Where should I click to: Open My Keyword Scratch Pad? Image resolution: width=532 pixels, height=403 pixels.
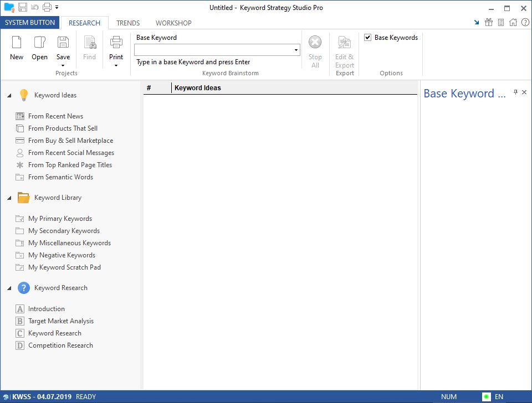pyautogui.click(x=64, y=267)
